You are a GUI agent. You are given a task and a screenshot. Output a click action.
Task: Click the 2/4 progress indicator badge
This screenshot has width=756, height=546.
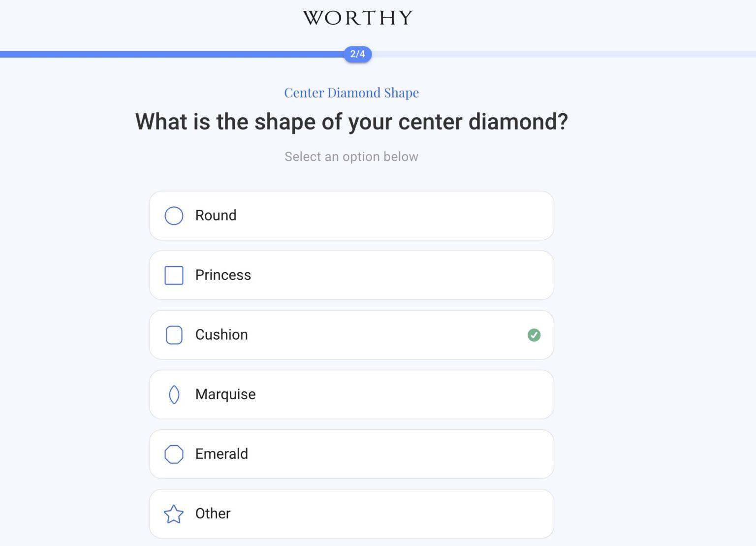(358, 55)
